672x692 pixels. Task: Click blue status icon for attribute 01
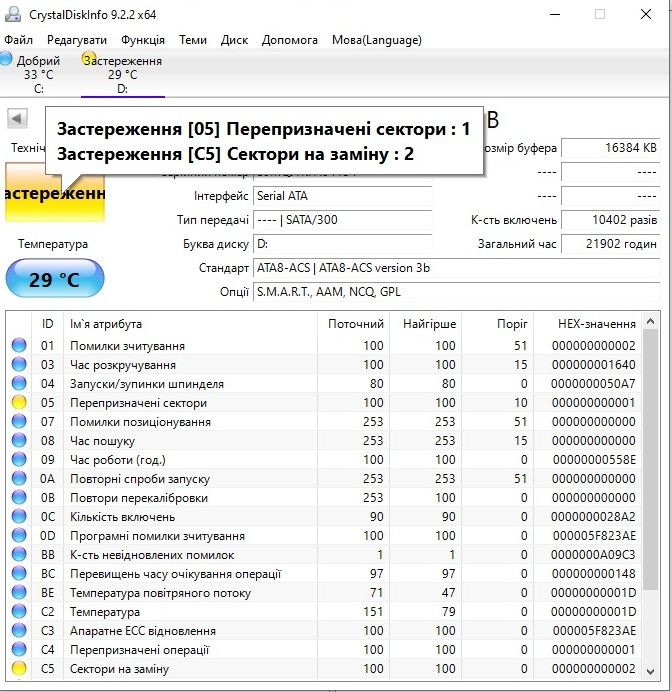click(19, 345)
